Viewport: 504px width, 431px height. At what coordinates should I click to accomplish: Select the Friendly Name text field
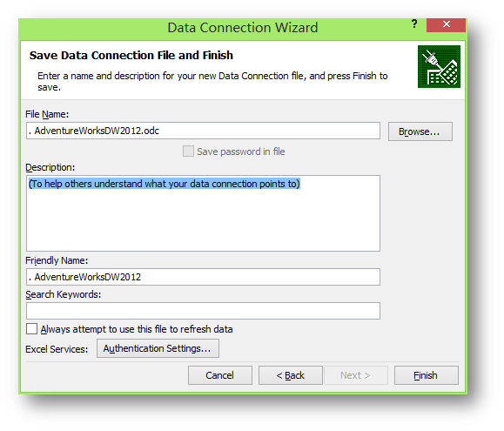[203, 277]
